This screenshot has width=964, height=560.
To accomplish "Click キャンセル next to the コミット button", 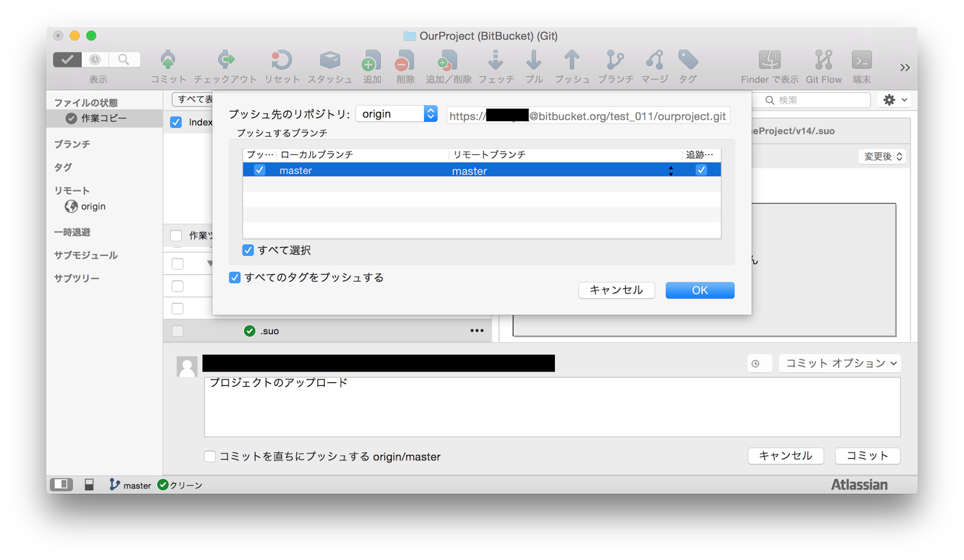I will coord(785,456).
